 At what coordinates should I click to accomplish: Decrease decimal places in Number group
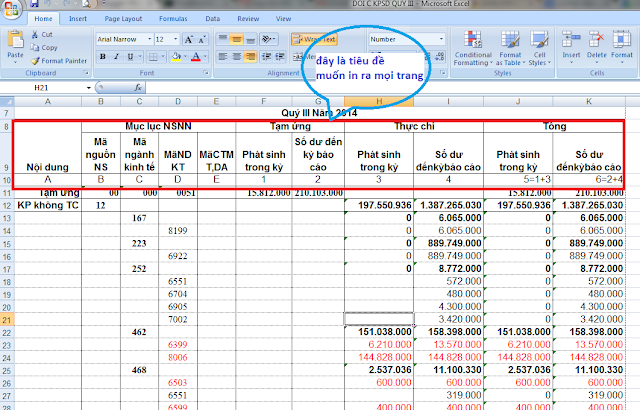pos(440,57)
